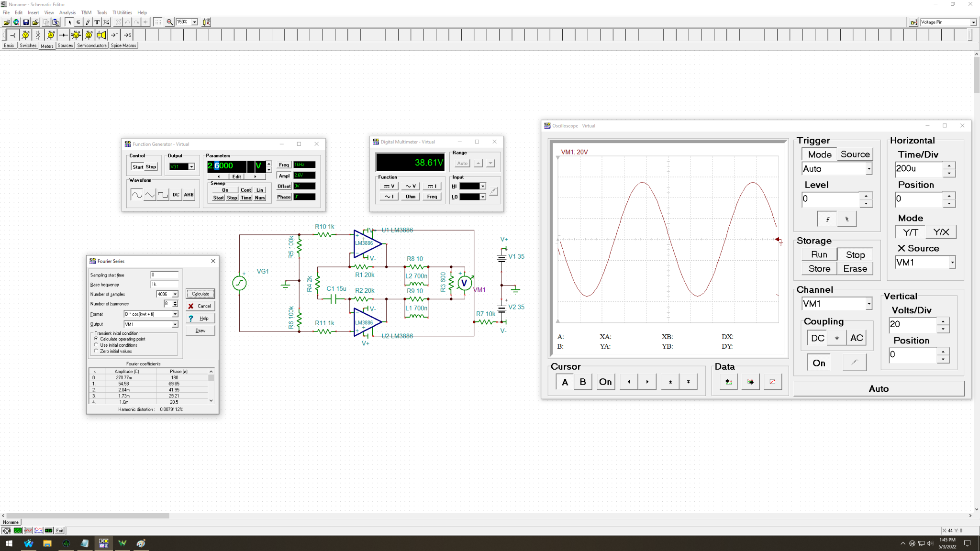Switch to the Semiconductors tab
The height and width of the screenshot is (551, 980).
pyautogui.click(x=91, y=45)
